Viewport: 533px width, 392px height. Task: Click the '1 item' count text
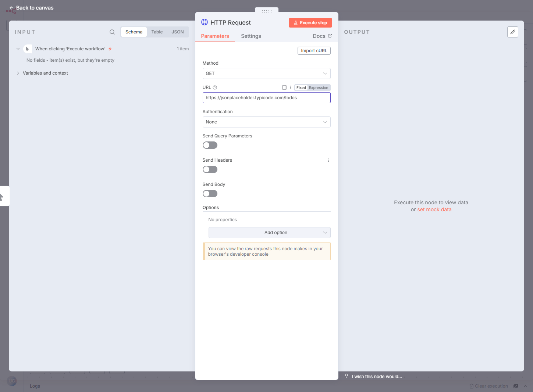pos(183,49)
